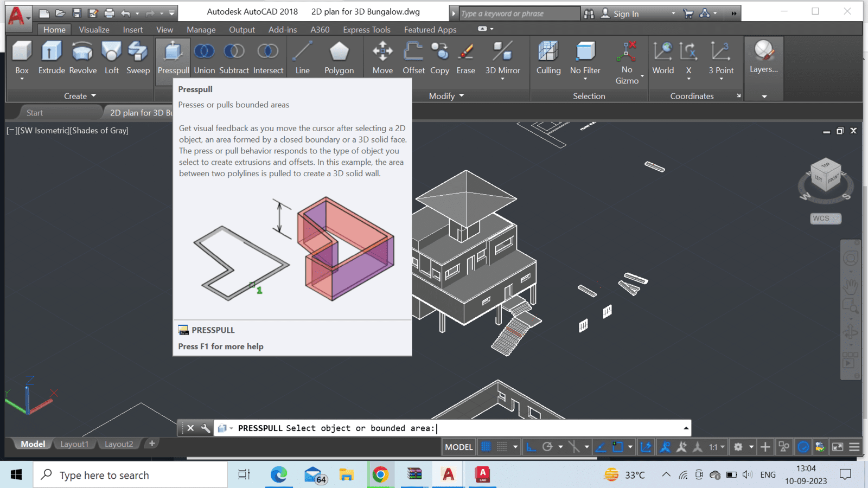Add a new layout with plus button
Image resolution: width=868 pixels, height=488 pixels.
click(152, 444)
